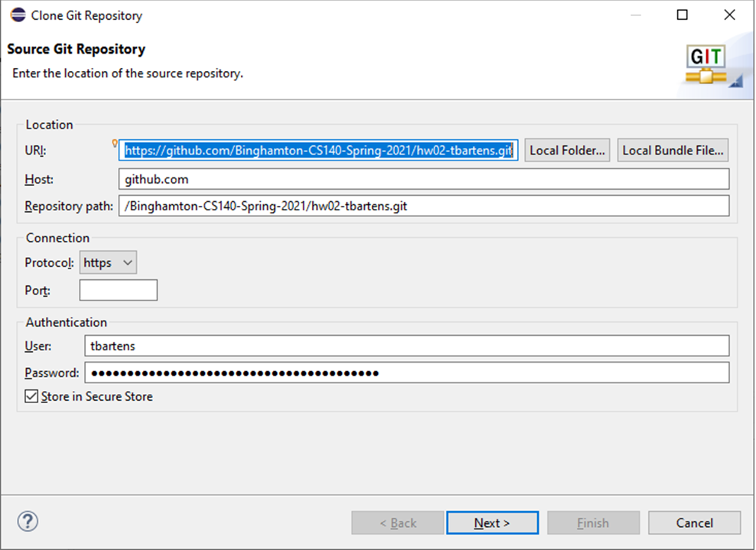This screenshot has height=550, width=756.
Task: Click the content assist lightbulb beside URI
Action: coord(115,143)
